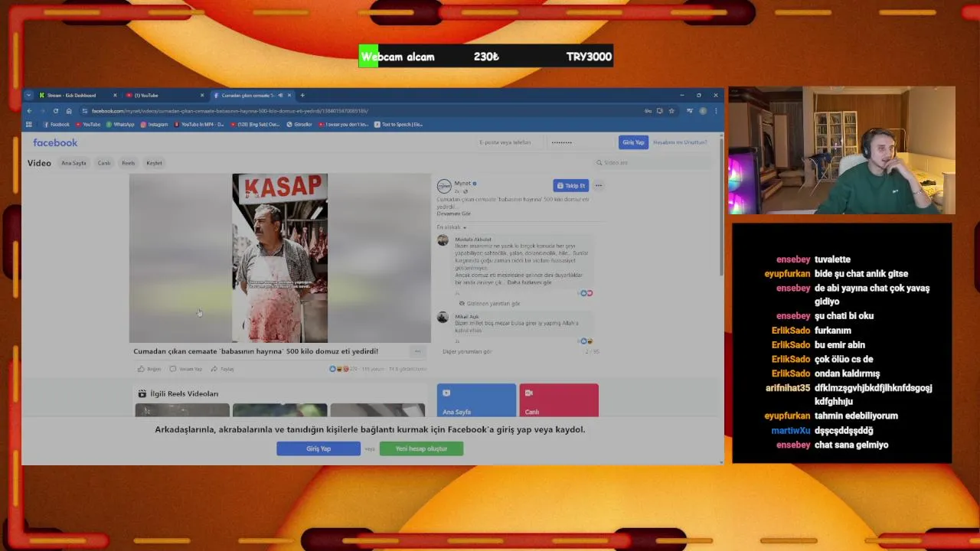
Task: Click Yorum Yap under the video
Action: click(x=186, y=369)
